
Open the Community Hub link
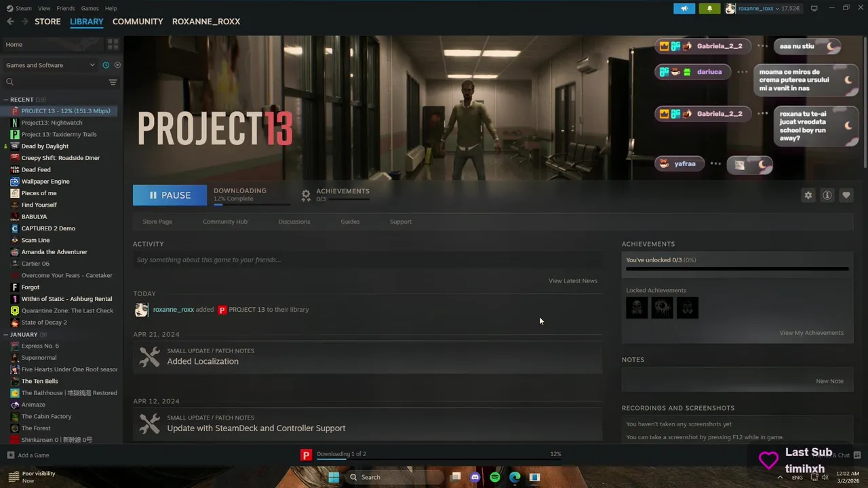(225, 222)
